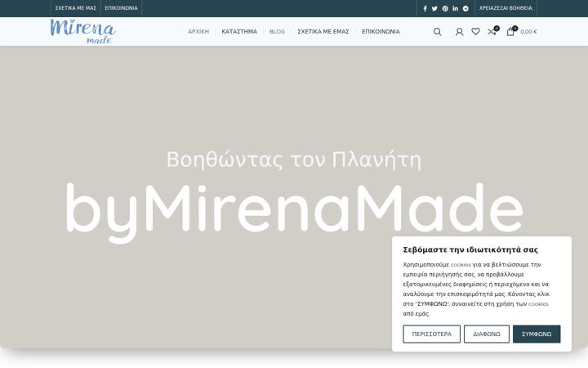Screen dimensions: 588x368
Task: Open the Pinterest social icon
Action: (445, 8)
